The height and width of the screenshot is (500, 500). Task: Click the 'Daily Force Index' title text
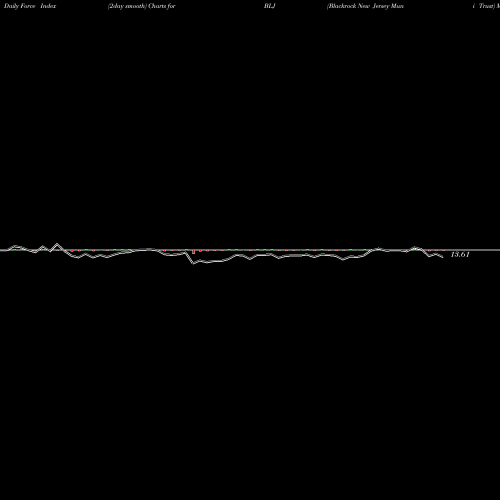pos(30,6)
